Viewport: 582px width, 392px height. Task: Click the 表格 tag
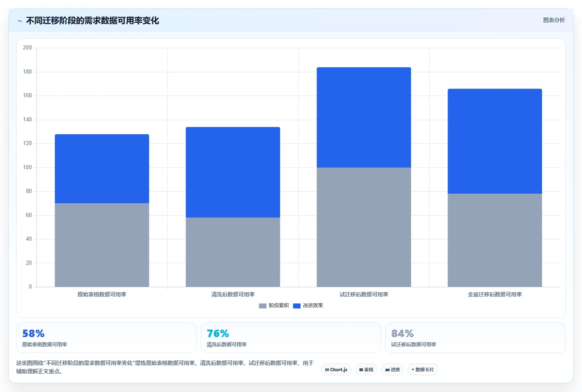point(366,370)
